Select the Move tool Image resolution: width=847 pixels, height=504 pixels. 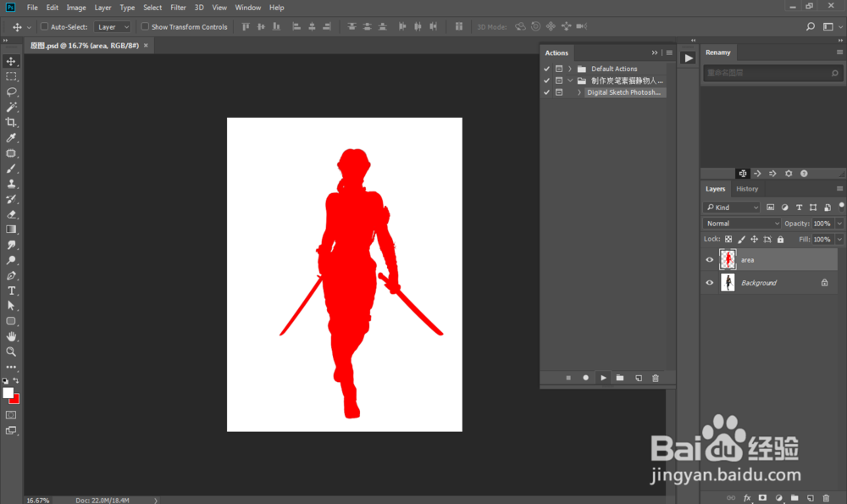tap(11, 61)
